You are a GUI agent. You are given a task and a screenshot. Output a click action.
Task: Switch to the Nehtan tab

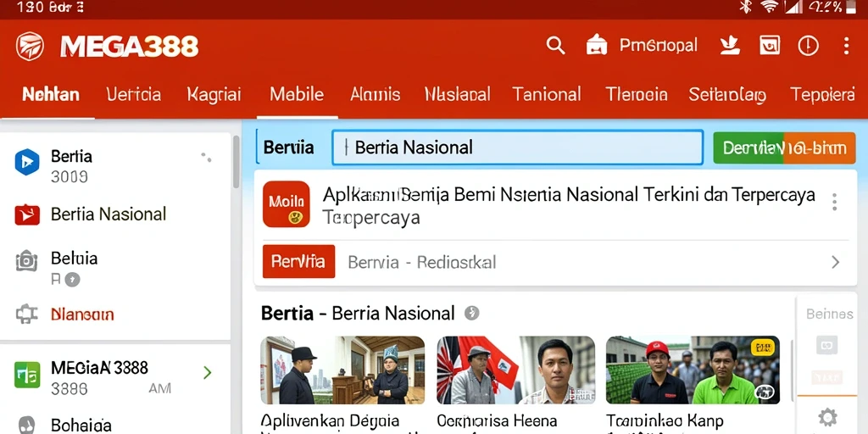click(50, 94)
